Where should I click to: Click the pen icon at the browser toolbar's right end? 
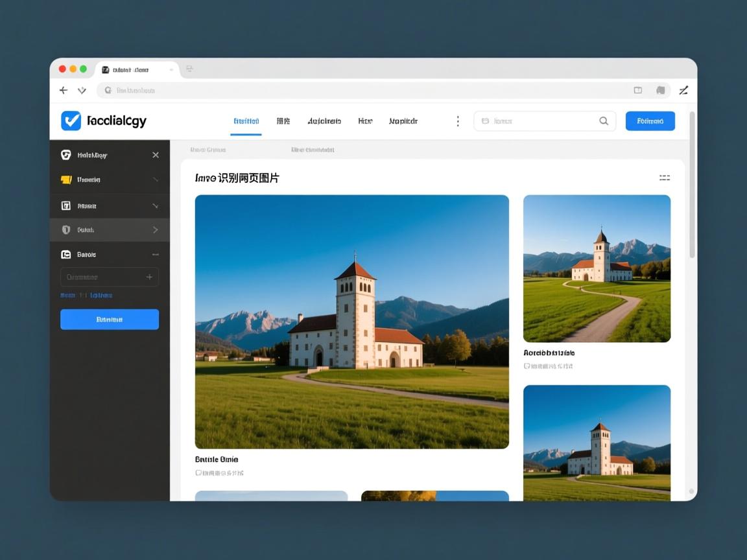(x=683, y=91)
